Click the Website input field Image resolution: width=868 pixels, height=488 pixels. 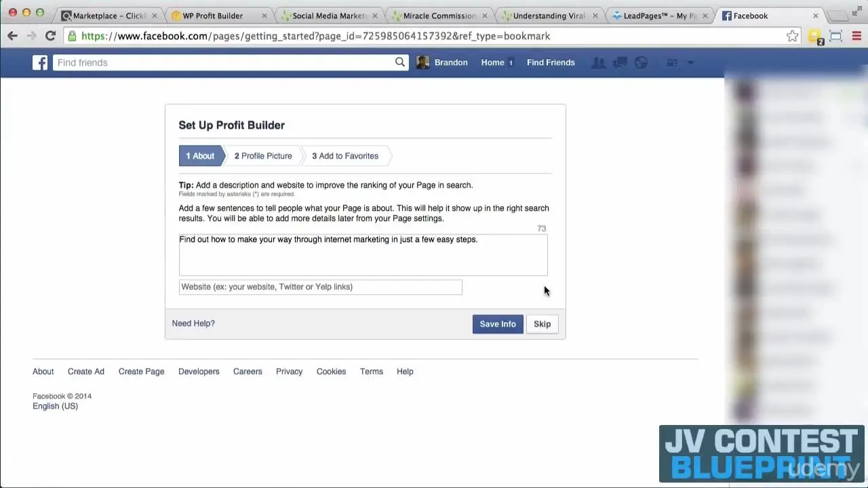pos(320,287)
